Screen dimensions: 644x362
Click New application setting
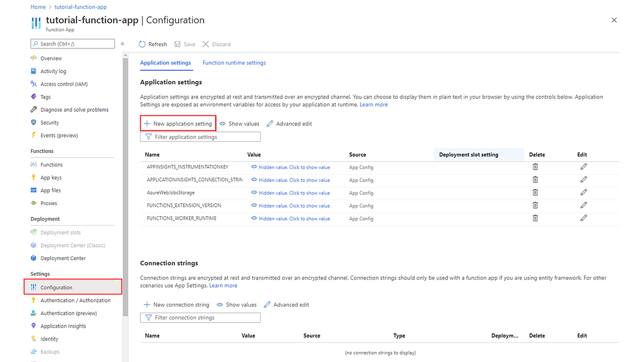click(x=177, y=124)
